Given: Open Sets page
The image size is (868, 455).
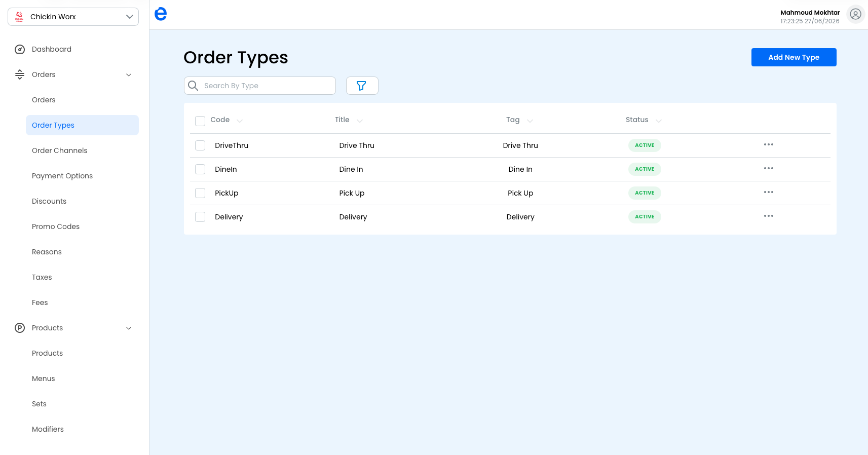Looking at the screenshot, I should 39,404.
